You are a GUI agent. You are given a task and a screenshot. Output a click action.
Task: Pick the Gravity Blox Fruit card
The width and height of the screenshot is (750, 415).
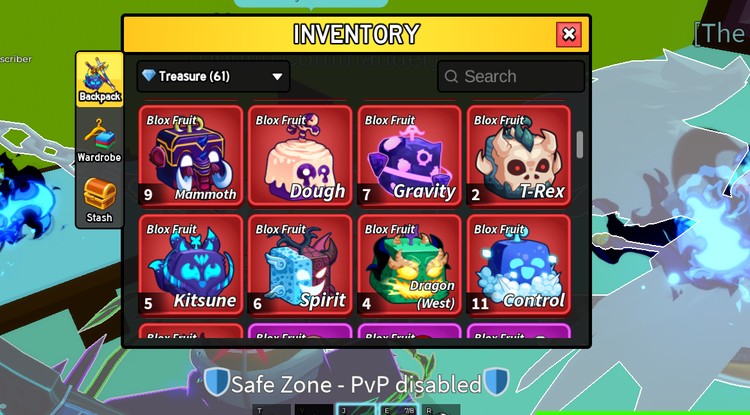(409, 156)
